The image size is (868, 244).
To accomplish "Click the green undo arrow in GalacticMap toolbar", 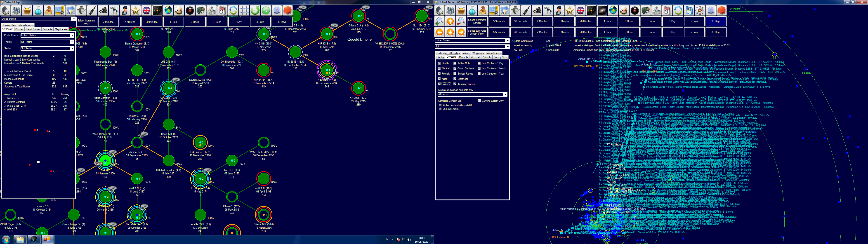I will coord(255,10).
